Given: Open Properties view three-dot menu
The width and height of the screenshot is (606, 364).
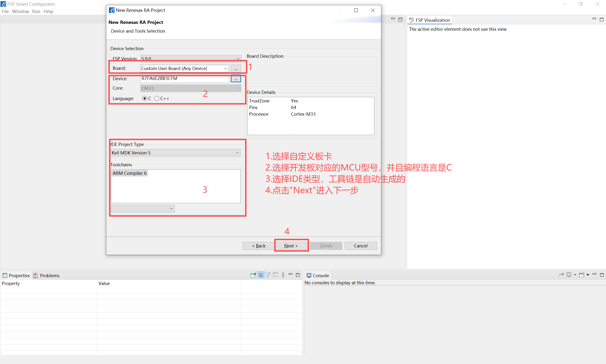Looking at the screenshot, I should 283,275.
